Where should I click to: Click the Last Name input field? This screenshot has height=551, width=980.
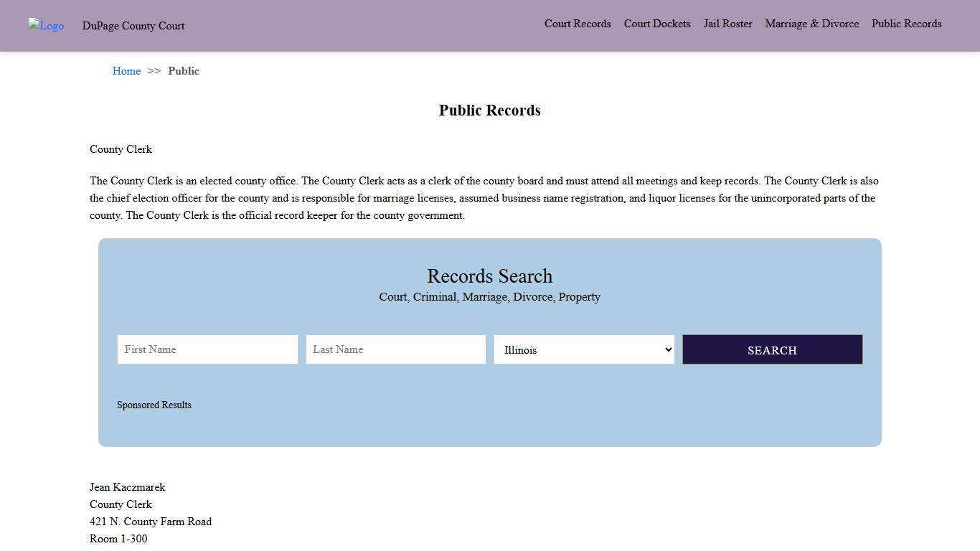[x=395, y=349]
